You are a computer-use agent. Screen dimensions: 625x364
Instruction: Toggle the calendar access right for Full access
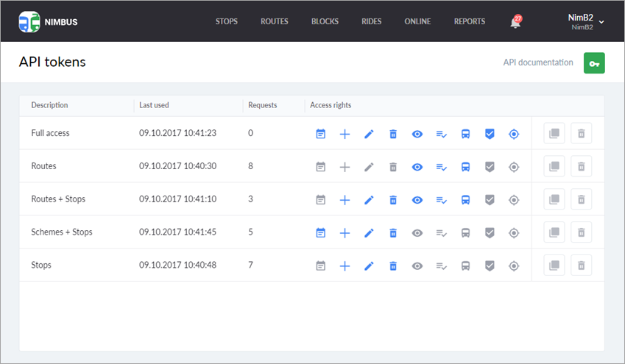click(x=320, y=134)
